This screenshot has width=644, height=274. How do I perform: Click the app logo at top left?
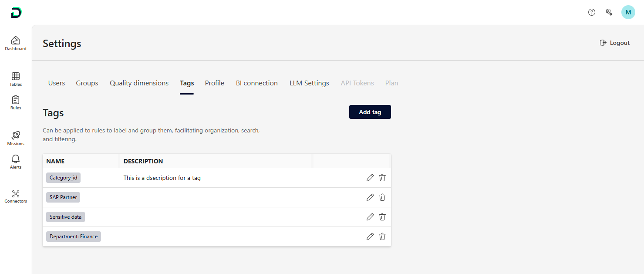pyautogui.click(x=16, y=13)
